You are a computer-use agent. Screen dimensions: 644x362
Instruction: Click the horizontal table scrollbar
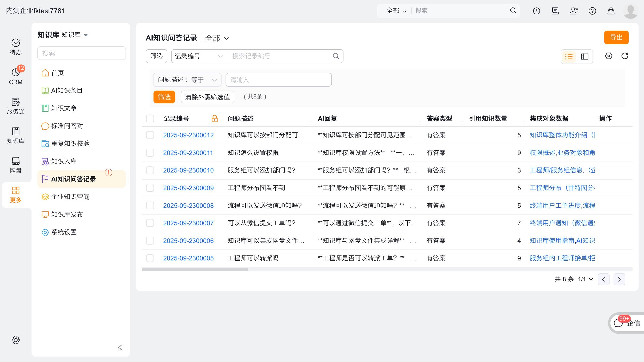coord(195,270)
